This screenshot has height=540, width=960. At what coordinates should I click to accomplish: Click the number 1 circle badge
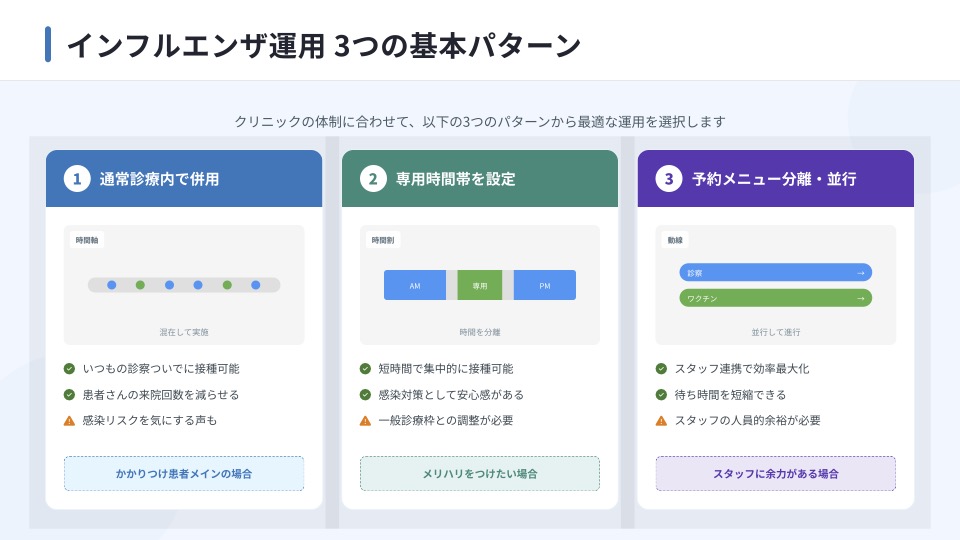coord(77,179)
